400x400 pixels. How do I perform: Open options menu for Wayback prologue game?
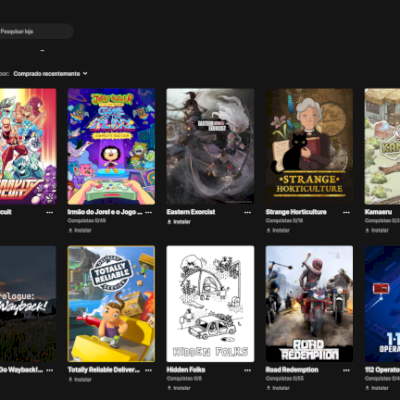50,370
